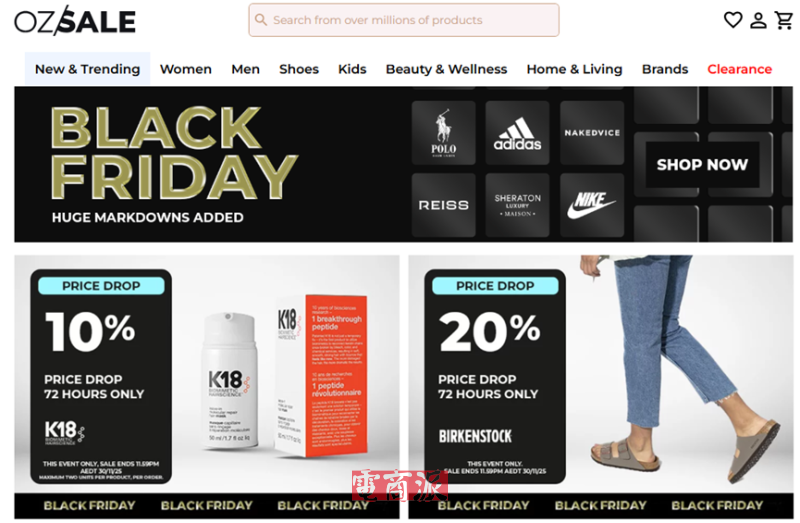Image resolution: width=800 pixels, height=523 pixels.
Task: Go to home via OZSALE logo
Action: pyautogui.click(x=75, y=20)
